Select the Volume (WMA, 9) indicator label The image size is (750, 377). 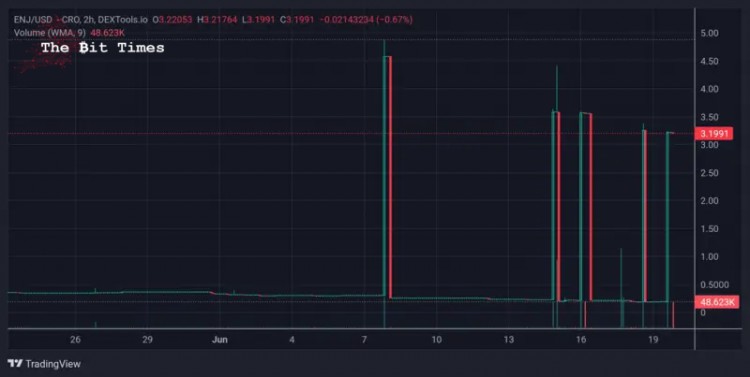pos(50,33)
